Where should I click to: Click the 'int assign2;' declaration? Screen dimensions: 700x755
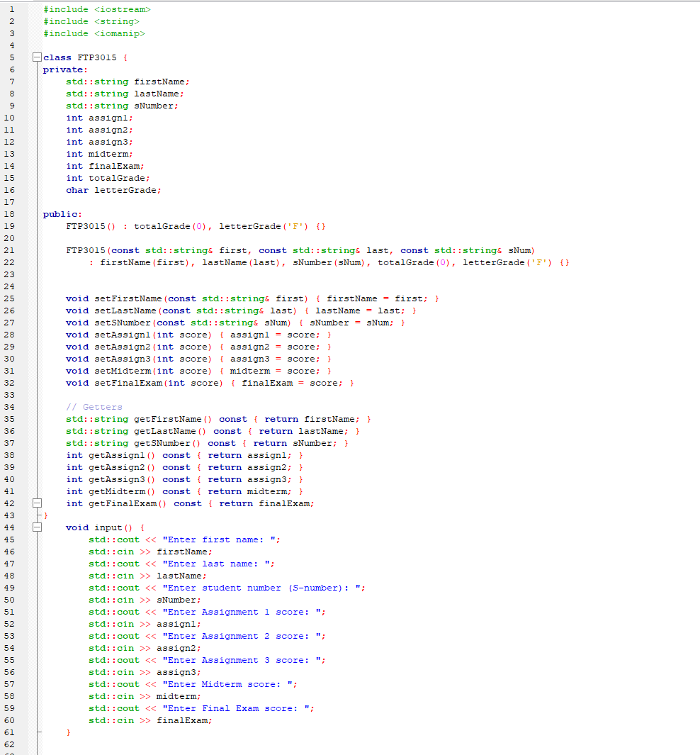[99, 130]
